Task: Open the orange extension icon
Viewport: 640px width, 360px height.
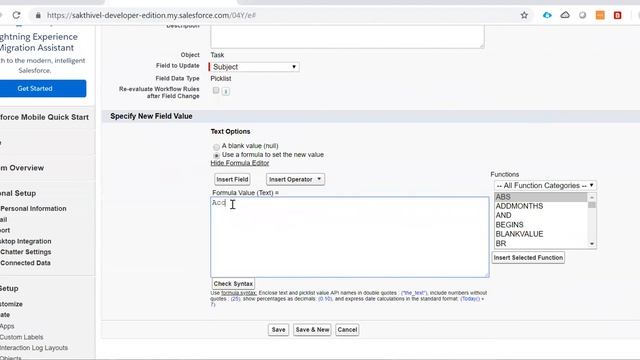Action: (x=600, y=15)
